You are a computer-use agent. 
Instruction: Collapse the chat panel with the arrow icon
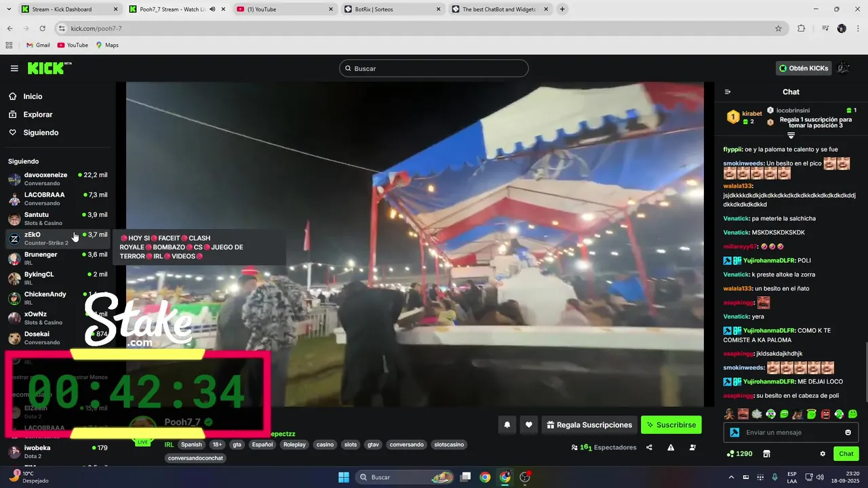click(728, 92)
